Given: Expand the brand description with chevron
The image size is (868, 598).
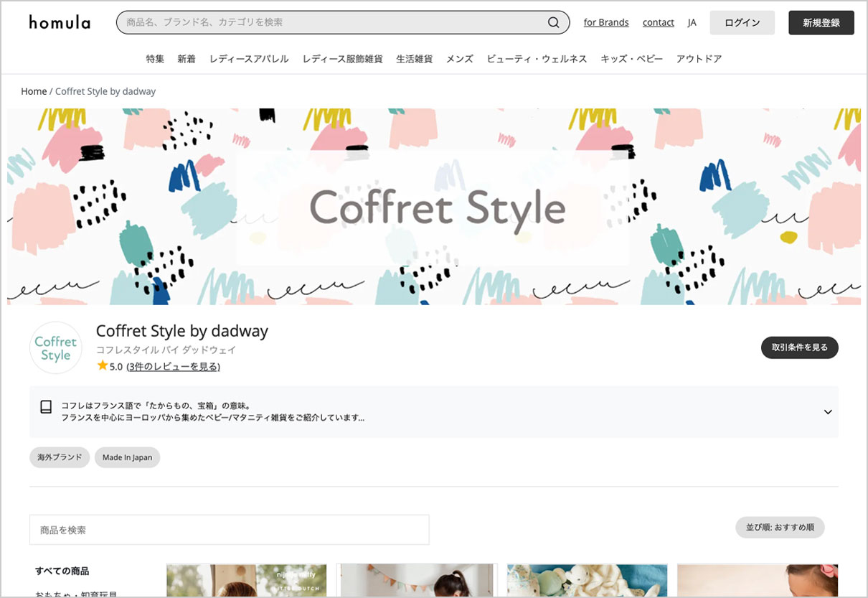Looking at the screenshot, I should pos(828,412).
